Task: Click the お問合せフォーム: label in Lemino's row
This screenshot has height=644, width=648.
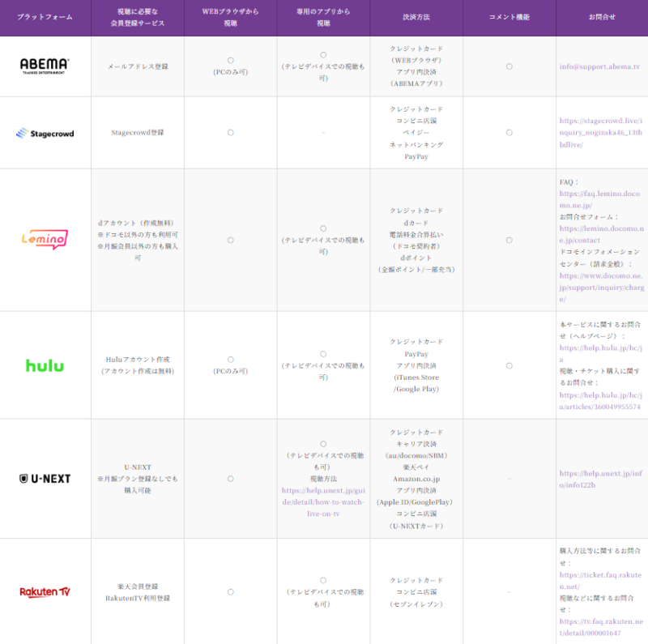Action: click(x=589, y=217)
